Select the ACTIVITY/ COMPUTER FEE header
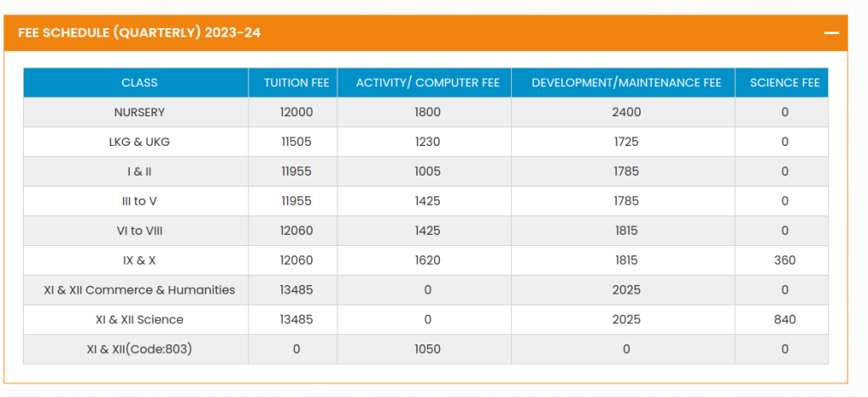 (x=428, y=82)
